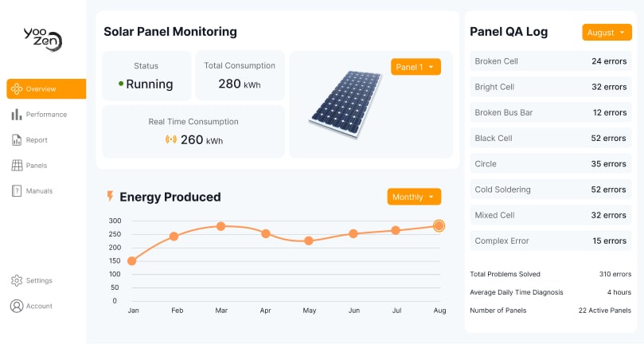This screenshot has width=644, height=344.
Task: Select the Broken Cell log row
Action: (550, 61)
